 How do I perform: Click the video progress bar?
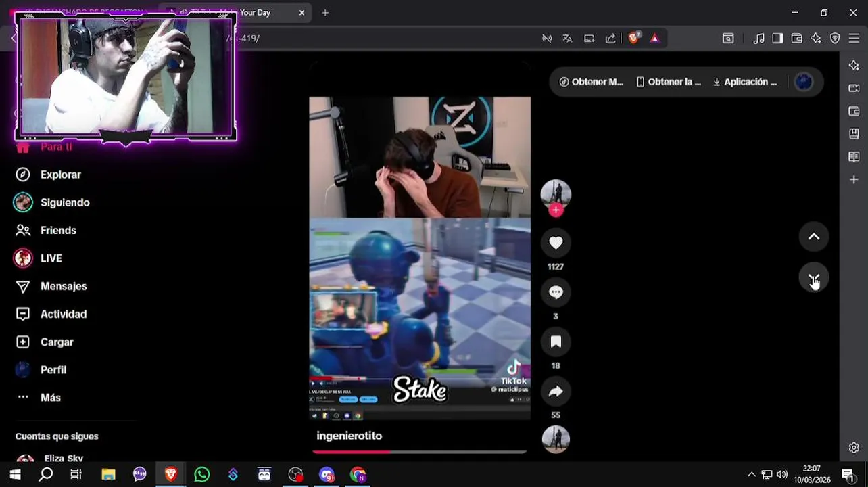pyautogui.click(x=420, y=452)
